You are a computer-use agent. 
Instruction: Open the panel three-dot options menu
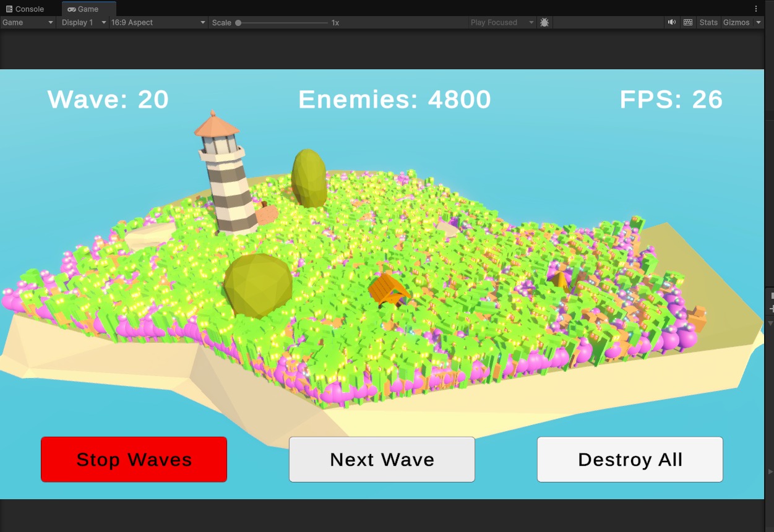tap(756, 9)
